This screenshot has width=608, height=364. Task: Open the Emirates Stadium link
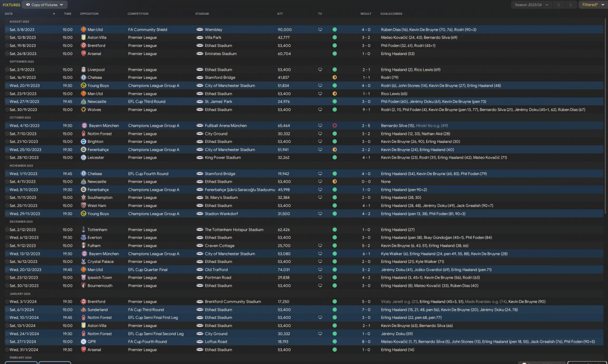[x=220, y=54]
